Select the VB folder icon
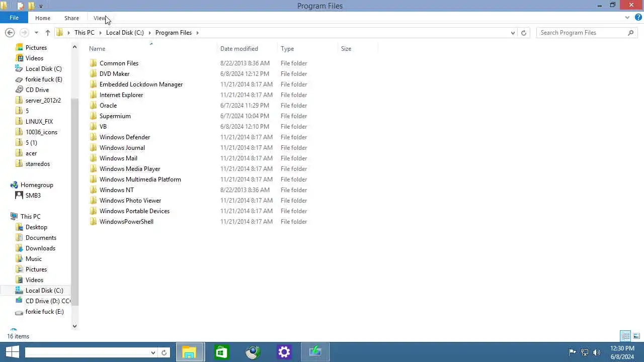 93,127
